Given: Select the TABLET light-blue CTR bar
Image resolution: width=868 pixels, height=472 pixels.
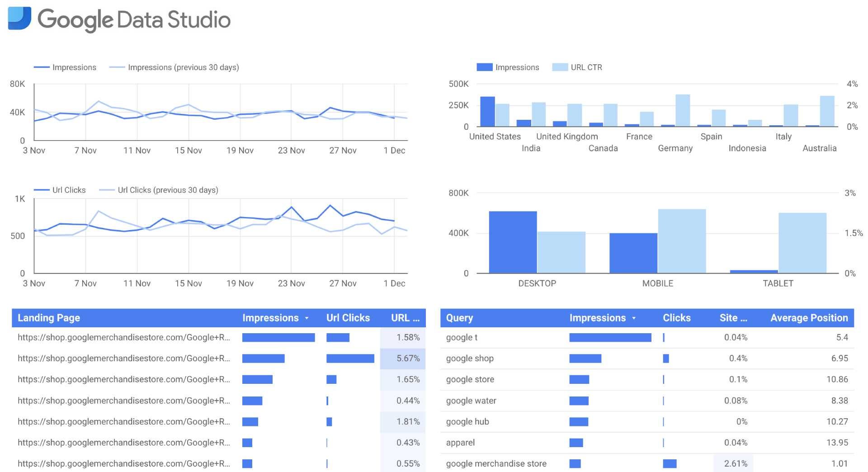Looking at the screenshot, I should tap(802, 243).
